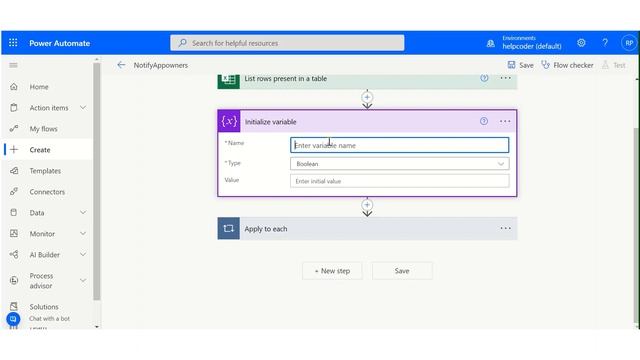Collapse the Initialize variable step header
The height and width of the screenshot is (360, 640).
(x=367, y=121)
